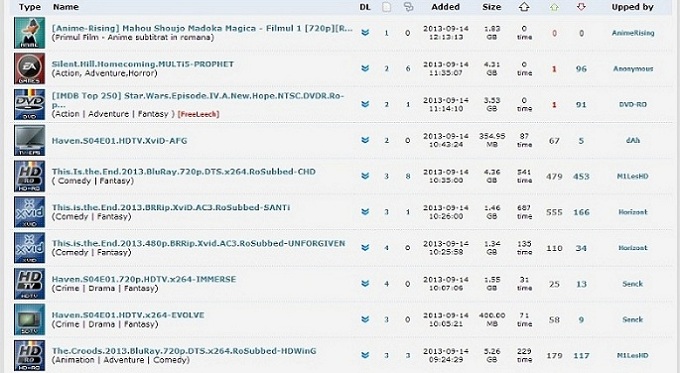This screenshot has width=680, height=373.
Task: Open Haven.S04E01.720p.HDTV.x264-IMMERSE link
Action: pos(144,279)
